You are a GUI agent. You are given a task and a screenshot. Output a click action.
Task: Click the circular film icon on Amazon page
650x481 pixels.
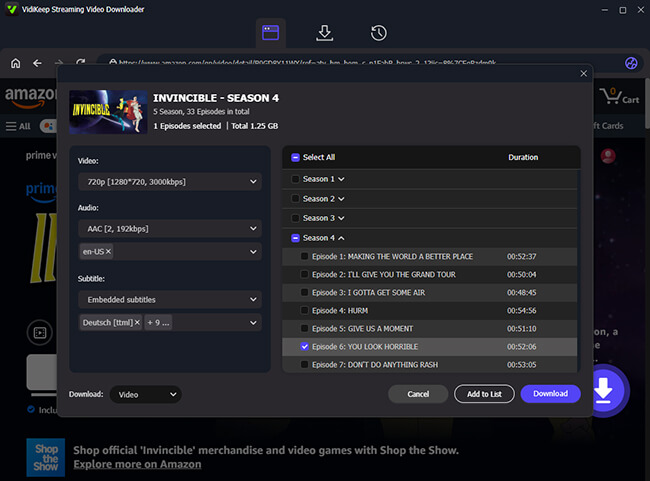[40, 333]
